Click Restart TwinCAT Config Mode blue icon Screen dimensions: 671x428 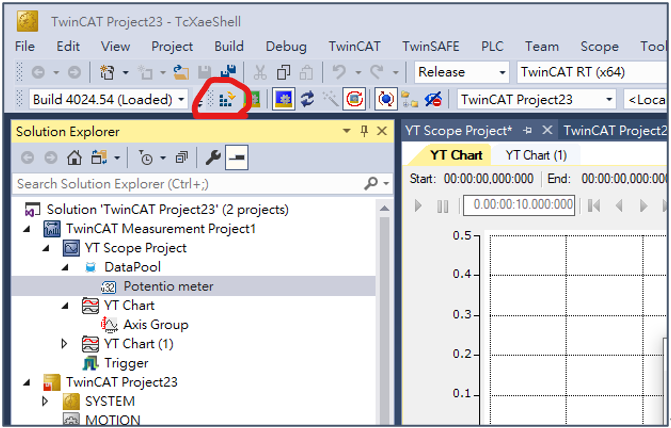tap(283, 100)
